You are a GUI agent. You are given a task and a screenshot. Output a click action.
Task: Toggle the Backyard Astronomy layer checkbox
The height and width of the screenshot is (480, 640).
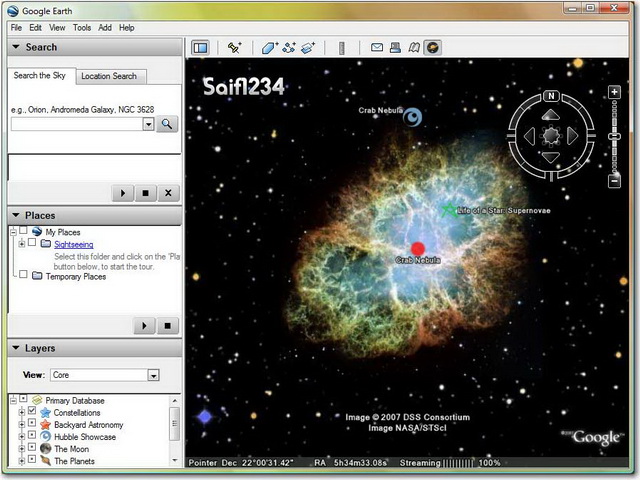32,423
